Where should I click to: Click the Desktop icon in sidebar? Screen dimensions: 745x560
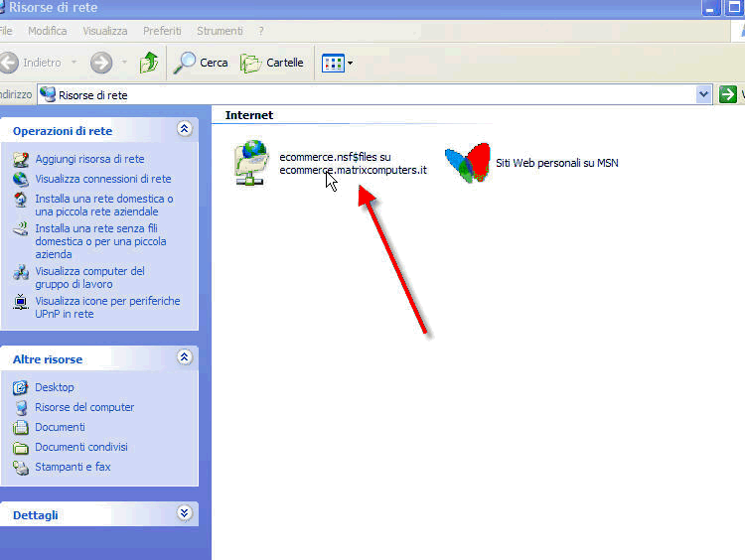coord(21,387)
